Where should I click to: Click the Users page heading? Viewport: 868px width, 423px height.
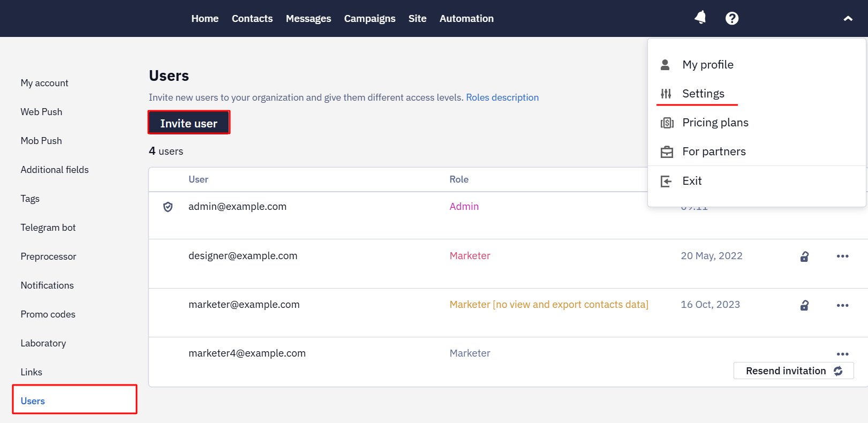(x=169, y=76)
